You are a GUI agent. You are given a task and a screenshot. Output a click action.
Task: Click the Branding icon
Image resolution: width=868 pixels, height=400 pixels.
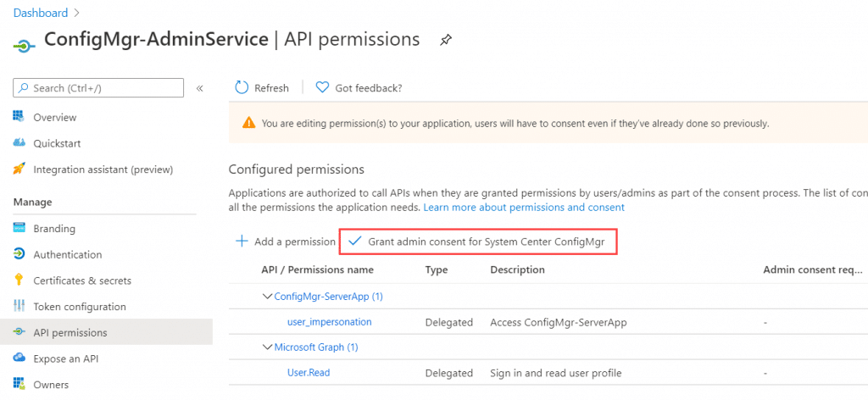pos(19,229)
